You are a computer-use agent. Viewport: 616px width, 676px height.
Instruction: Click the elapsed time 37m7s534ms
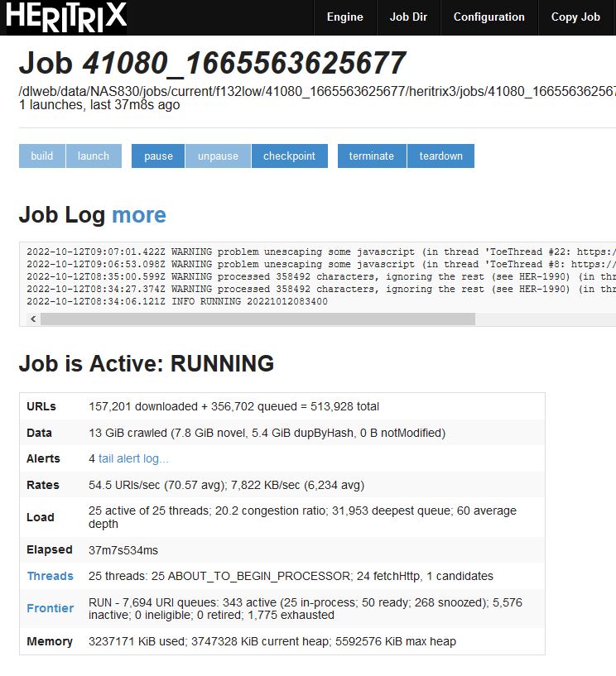pos(123,550)
